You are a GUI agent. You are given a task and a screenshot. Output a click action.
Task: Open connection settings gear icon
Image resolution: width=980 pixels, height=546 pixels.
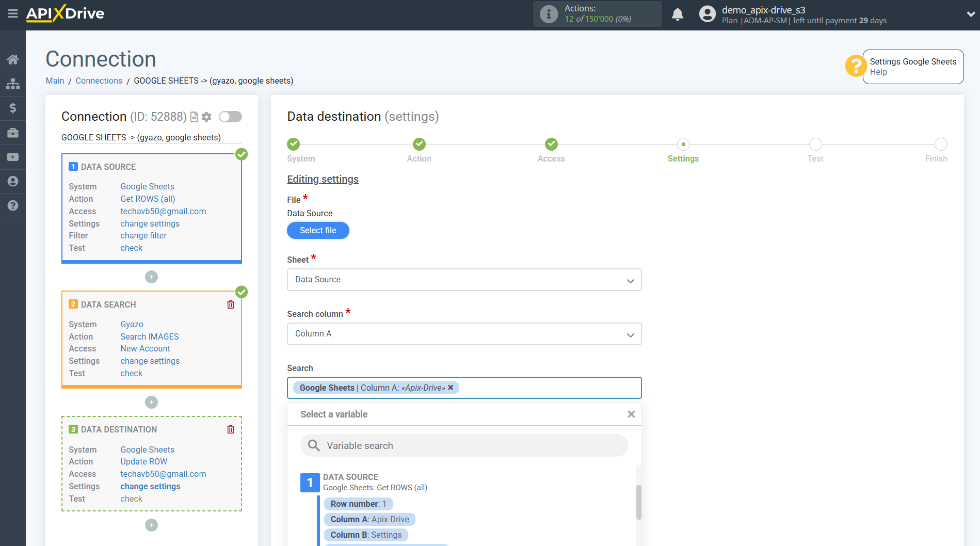(x=206, y=117)
